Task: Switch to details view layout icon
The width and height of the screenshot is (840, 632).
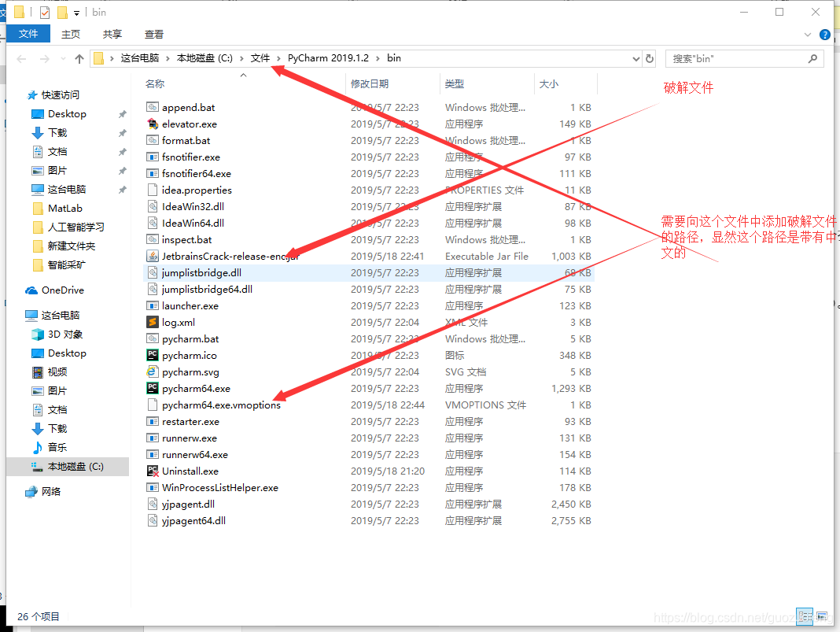Action: (x=804, y=616)
